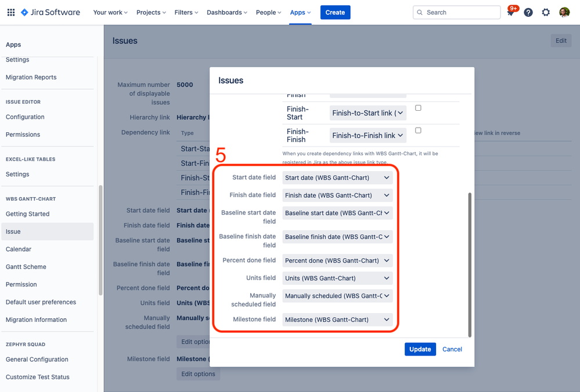Image resolution: width=580 pixels, height=392 pixels.
Task: Open the settings gear icon
Action: tap(546, 12)
